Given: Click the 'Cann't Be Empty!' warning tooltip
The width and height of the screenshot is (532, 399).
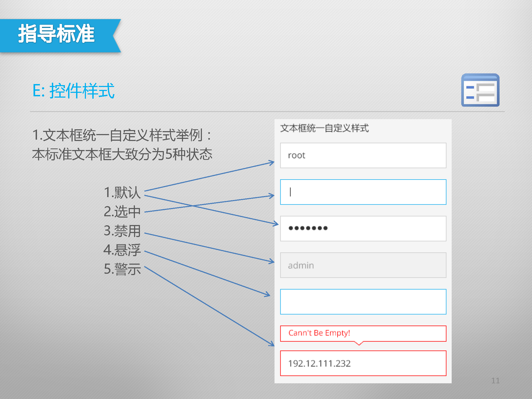Looking at the screenshot, I should pyautogui.click(x=363, y=333).
